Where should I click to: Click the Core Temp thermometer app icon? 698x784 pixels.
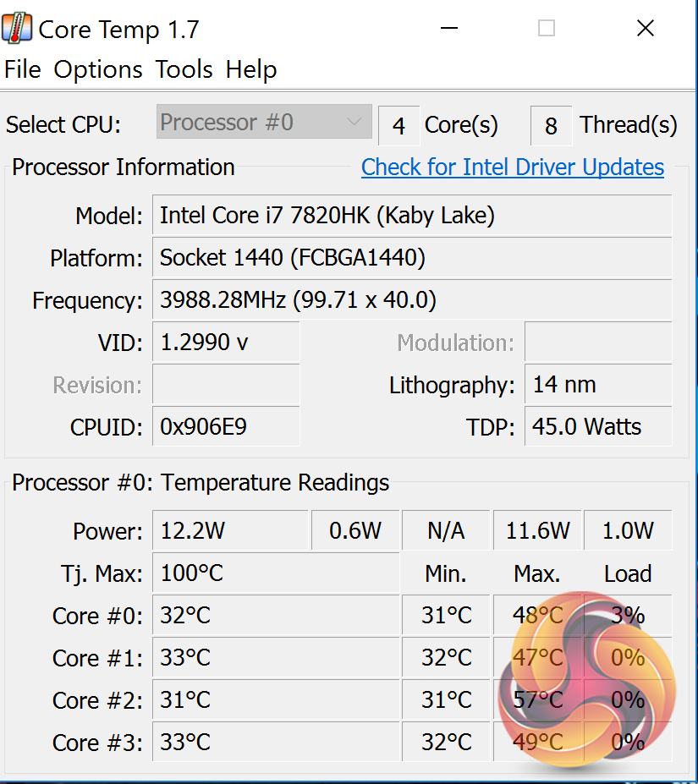(18, 29)
